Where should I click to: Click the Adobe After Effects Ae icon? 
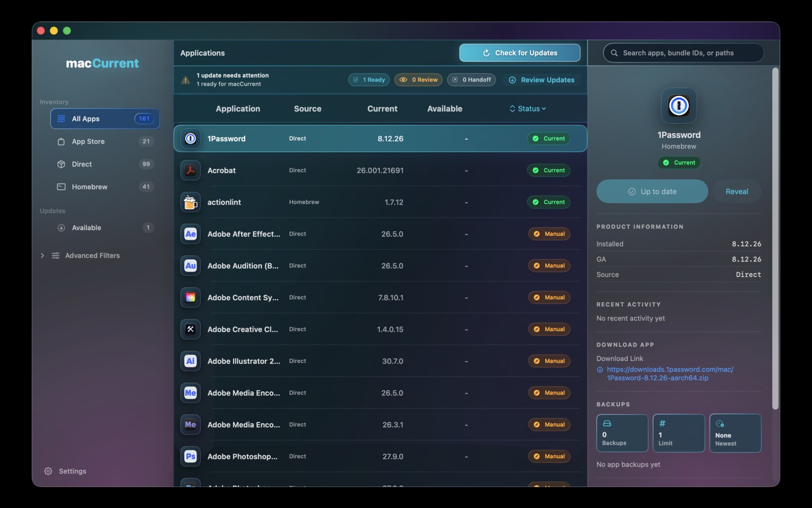(190, 234)
